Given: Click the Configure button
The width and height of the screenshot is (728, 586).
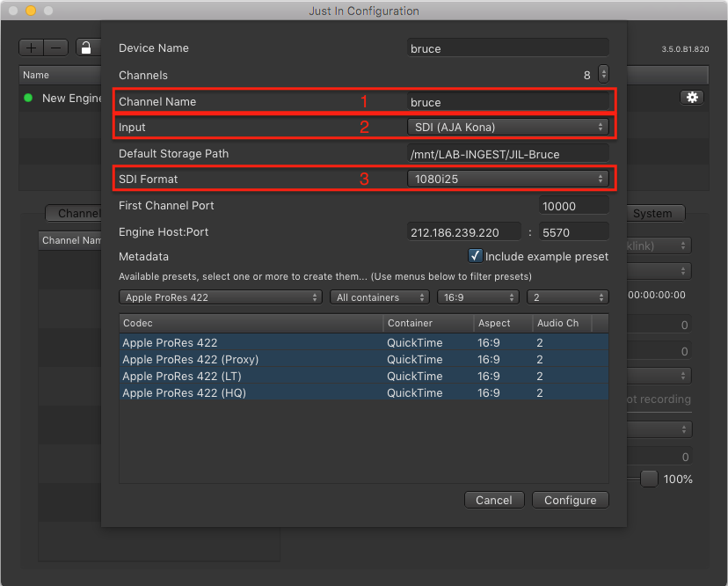Looking at the screenshot, I should point(570,500).
